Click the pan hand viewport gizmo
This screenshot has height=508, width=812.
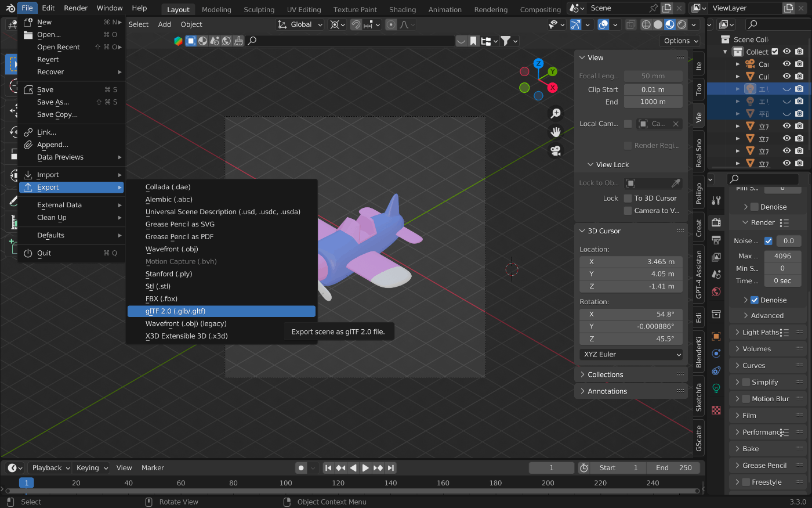click(x=556, y=132)
